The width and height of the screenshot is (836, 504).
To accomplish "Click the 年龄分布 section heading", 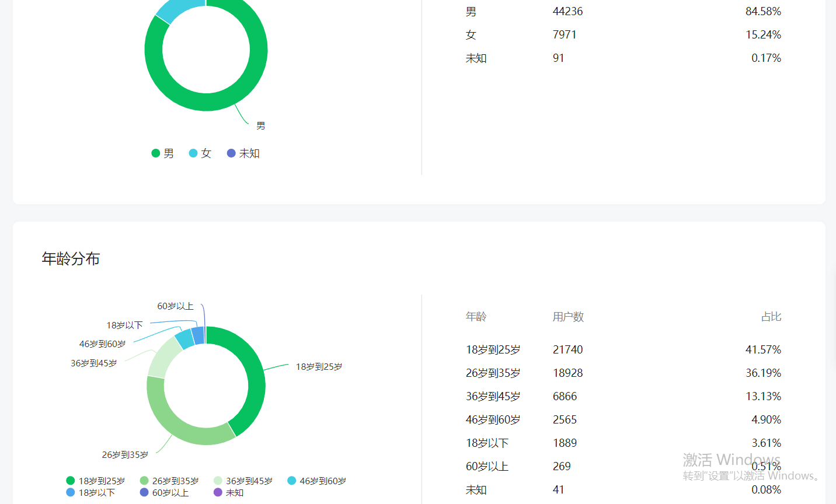I will click(71, 258).
